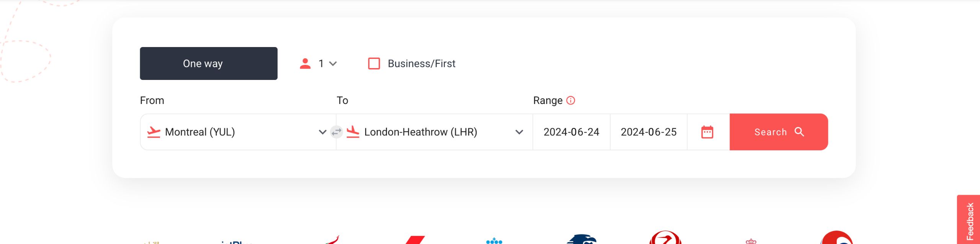
Task: Edit the 2024-06-25 end date
Action: [x=648, y=132]
